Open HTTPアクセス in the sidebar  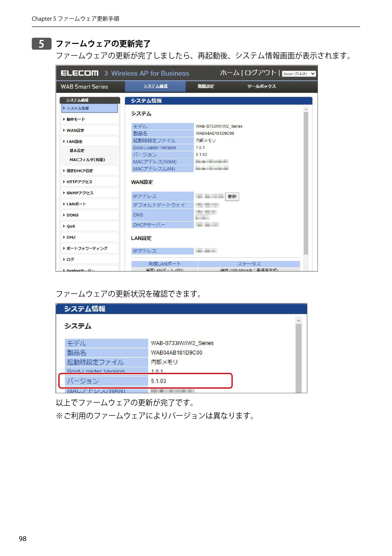[90, 182]
